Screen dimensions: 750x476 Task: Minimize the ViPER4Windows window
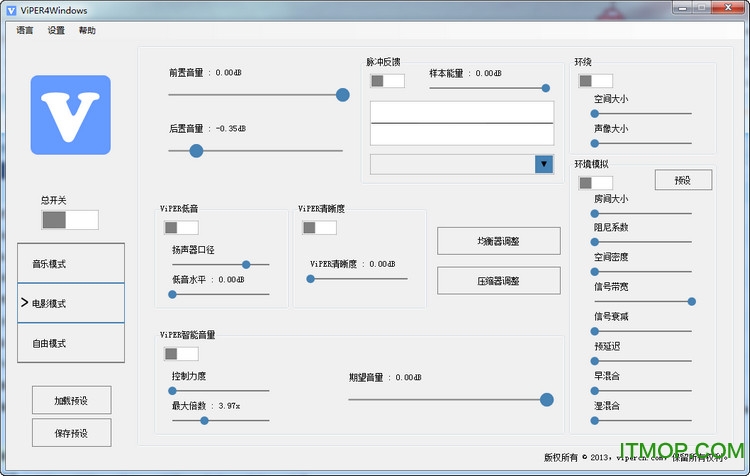click(x=683, y=8)
